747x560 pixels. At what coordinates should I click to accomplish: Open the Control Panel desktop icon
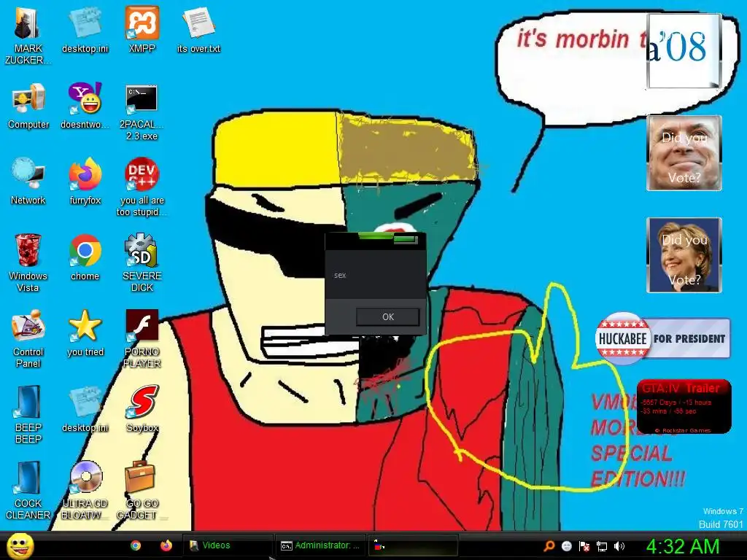click(x=28, y=339)
